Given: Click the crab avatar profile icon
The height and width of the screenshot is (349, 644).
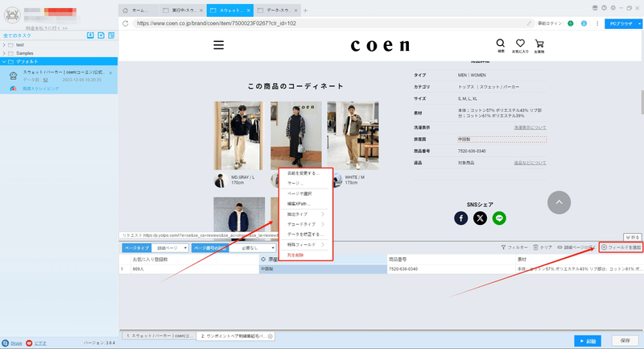Looking at the screenshot, I should [x=12, y=15].
